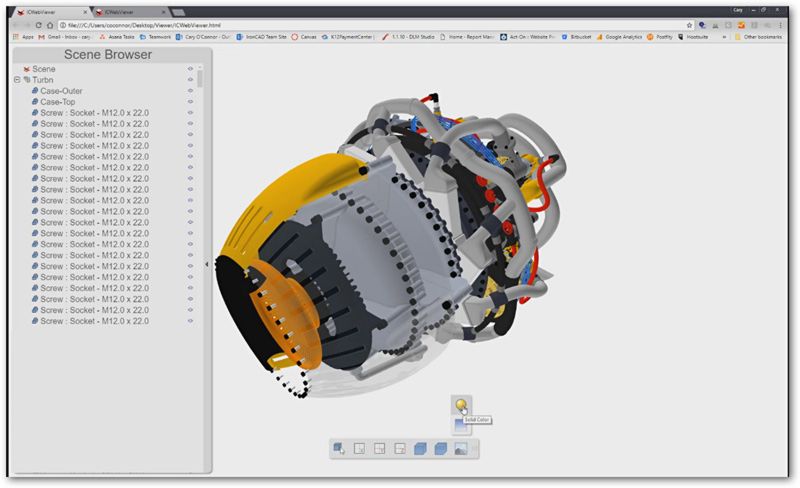Viewport: 800px width, 488px height.
Task: Open the Other bookmarks folder
Action: 758,37
